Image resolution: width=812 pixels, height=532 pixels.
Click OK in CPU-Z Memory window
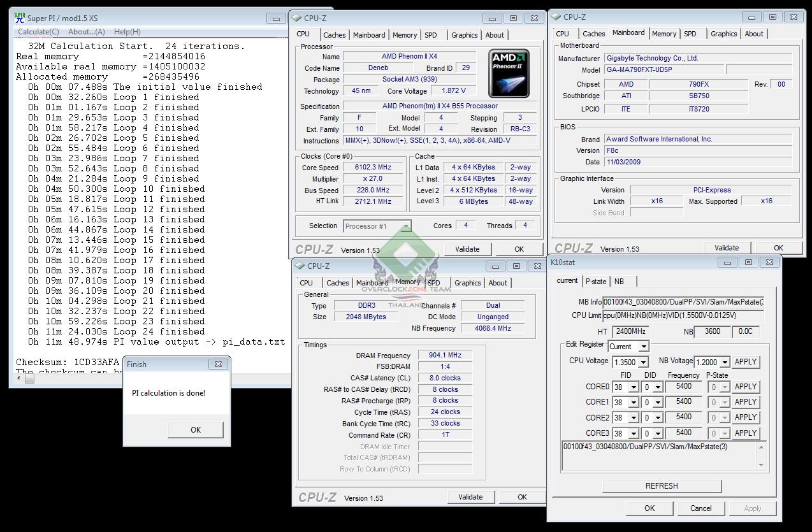[x=522, y=497]
